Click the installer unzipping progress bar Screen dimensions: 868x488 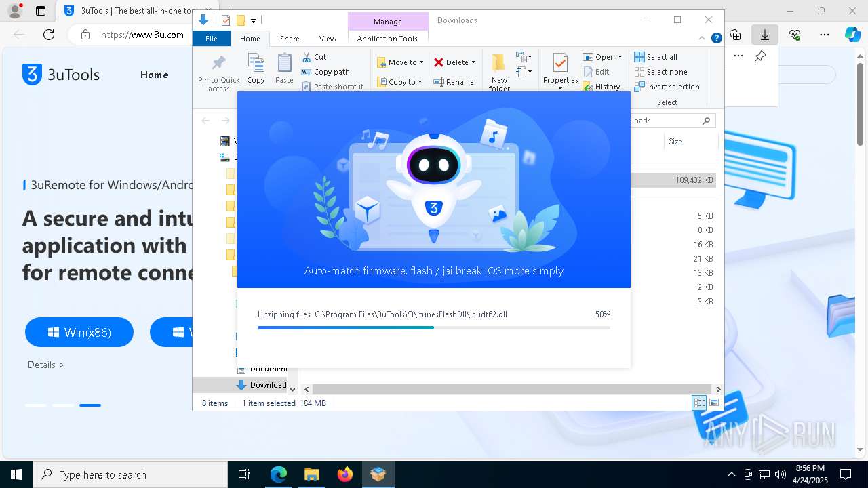[x=434, y=327]
